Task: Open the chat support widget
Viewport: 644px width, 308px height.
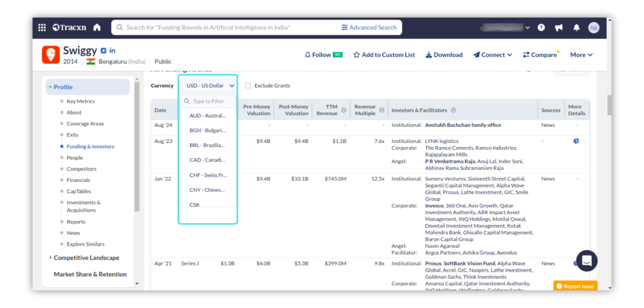Action: pos(587,260)
